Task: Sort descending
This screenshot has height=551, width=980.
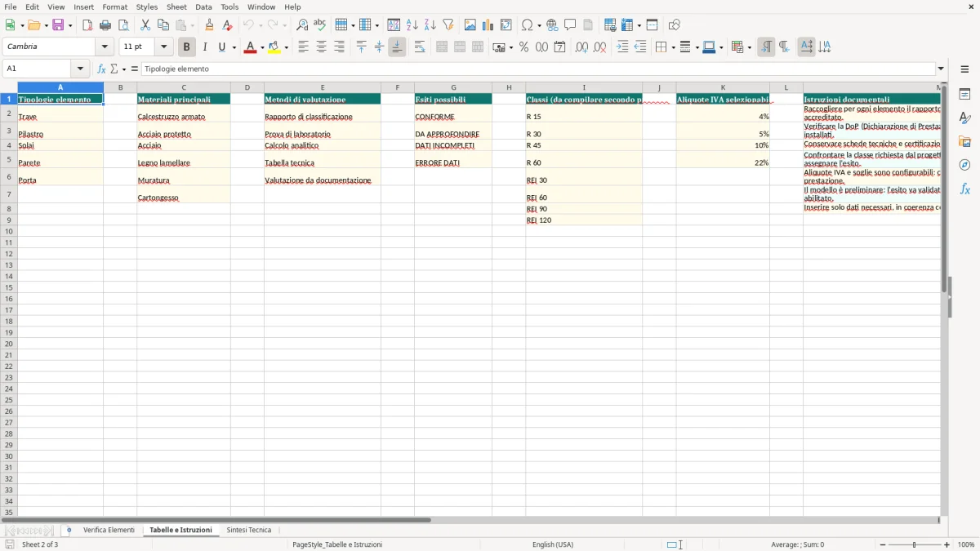Action: (x=430, y=25)
